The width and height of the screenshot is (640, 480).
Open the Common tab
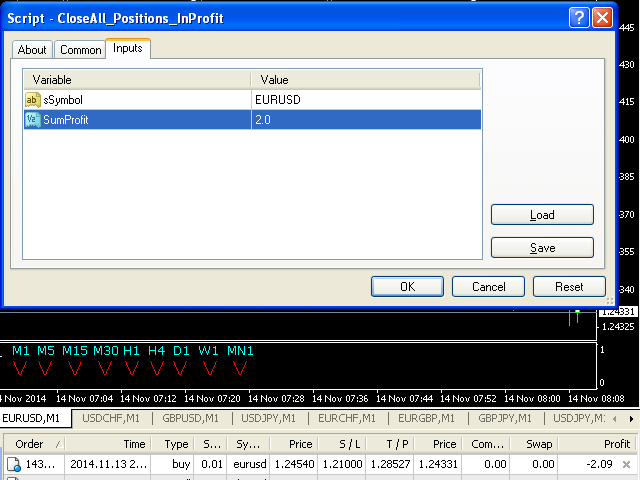click(80, 50)
